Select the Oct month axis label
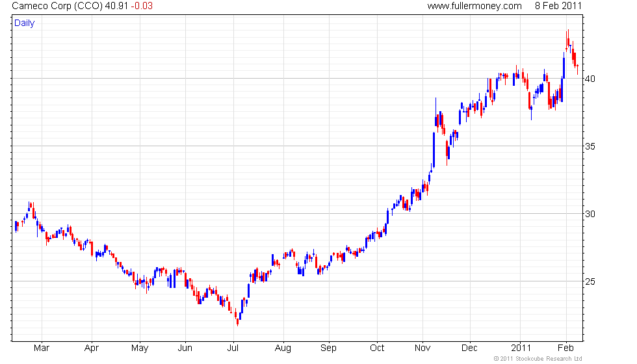 click(x=377, y=348)
